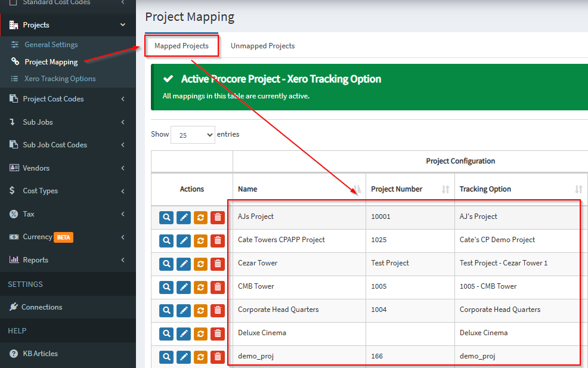Expand the Vendors menu
588x368 pixels.
click(x=68, y=168)
